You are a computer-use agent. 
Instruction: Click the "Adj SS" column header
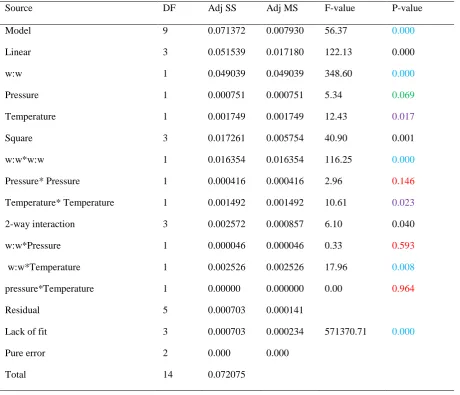(x=222, y=8)
